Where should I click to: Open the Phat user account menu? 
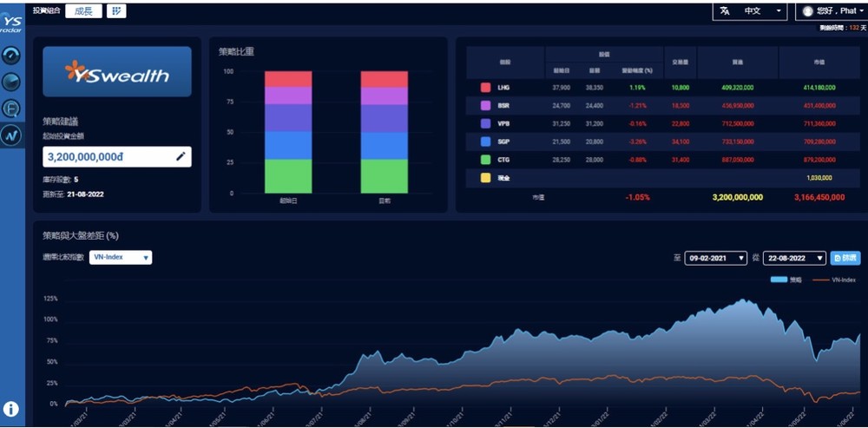click(x=830, y=11)
